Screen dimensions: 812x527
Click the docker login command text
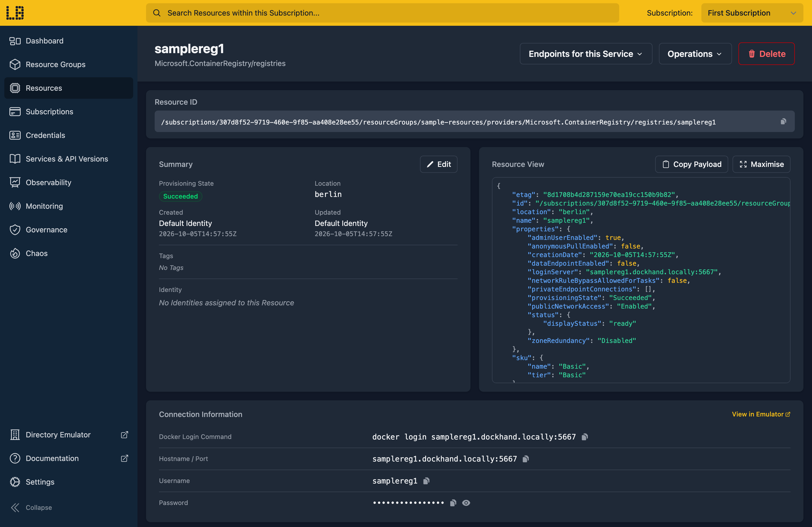(x=474, y=437)
